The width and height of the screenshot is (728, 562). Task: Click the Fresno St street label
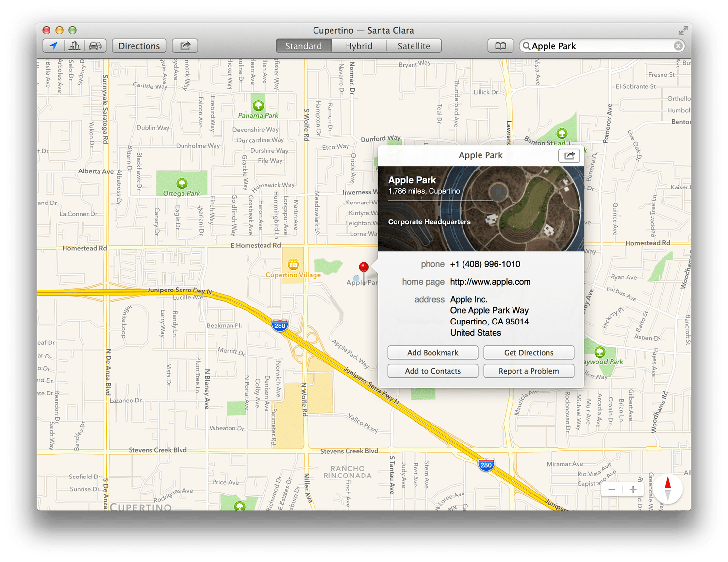coord(662,75)
